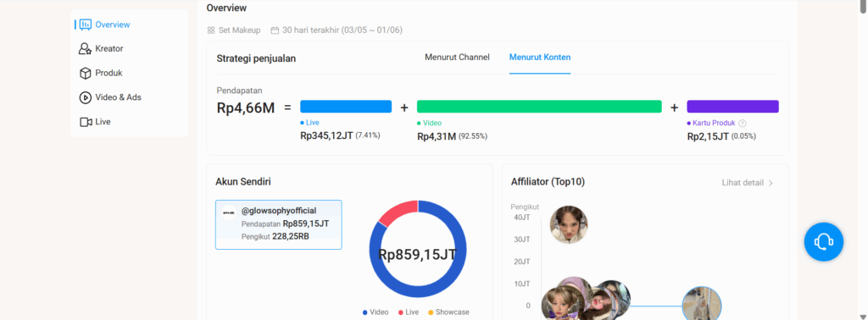
Task: Click the Affiliator (Top10) heading
Action: pos(548,181)
